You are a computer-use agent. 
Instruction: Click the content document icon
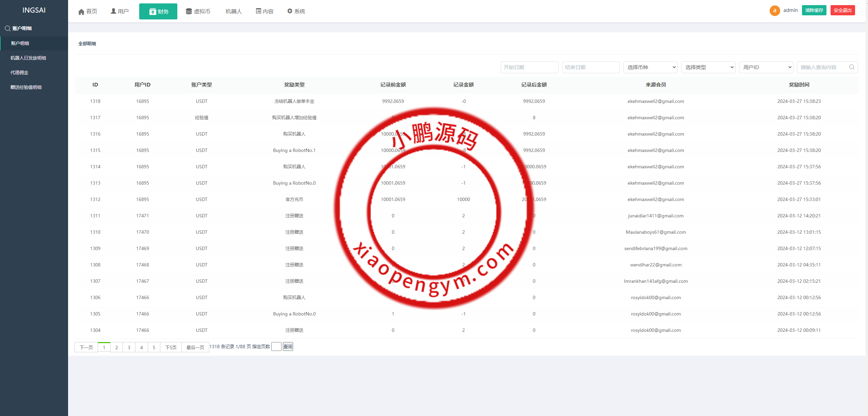click(x=259, y=11)
